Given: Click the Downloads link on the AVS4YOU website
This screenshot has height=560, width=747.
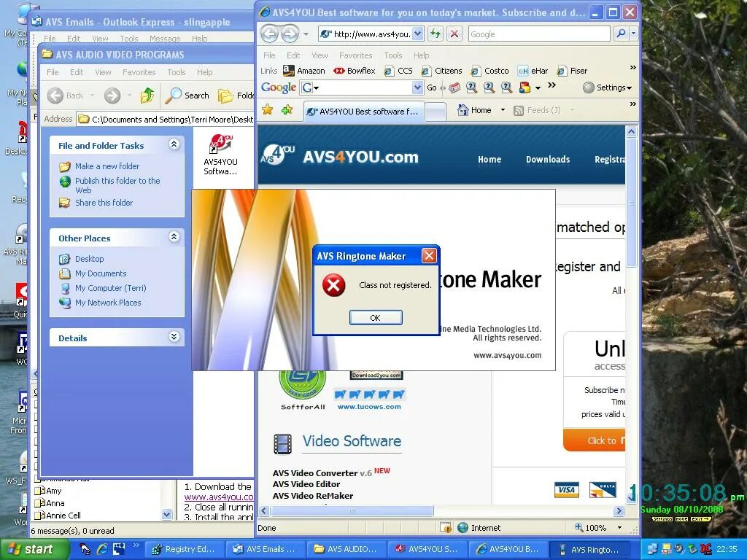Looking at the screenshot, I should point(548,160).
